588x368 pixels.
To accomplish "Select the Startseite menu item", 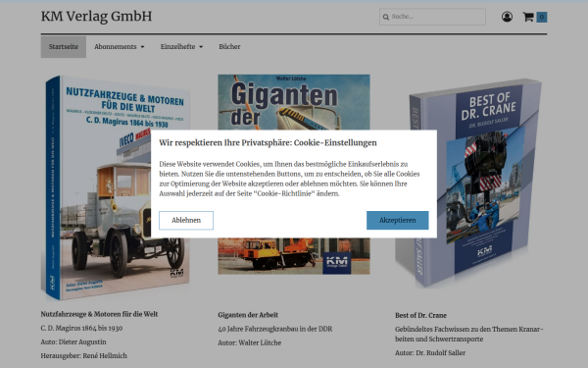I will click(64, 47).
